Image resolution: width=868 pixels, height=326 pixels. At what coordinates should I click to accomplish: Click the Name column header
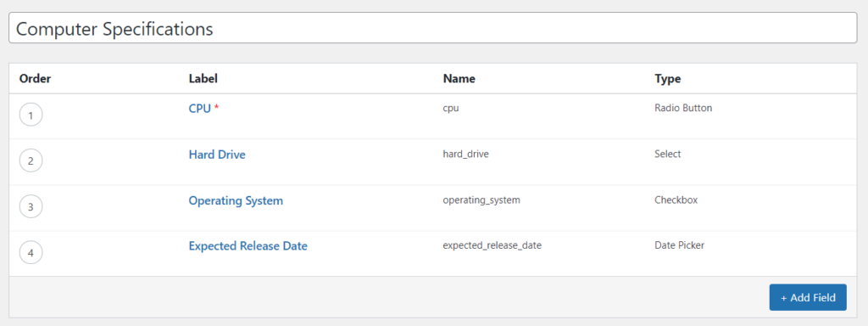(459, 79)
